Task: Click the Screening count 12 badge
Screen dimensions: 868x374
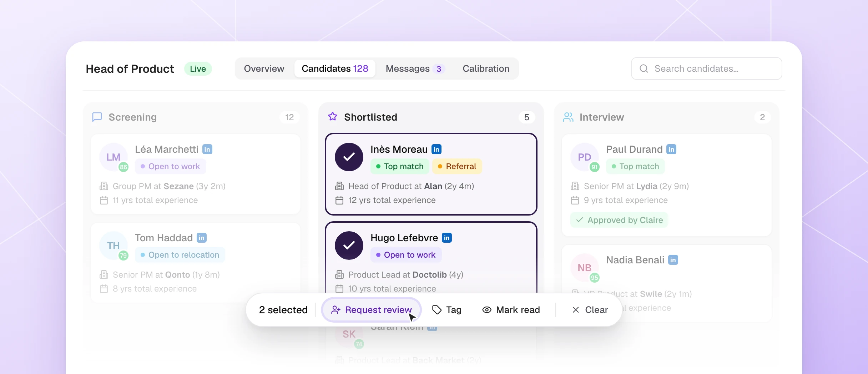Action: click(x=289, y=117)
